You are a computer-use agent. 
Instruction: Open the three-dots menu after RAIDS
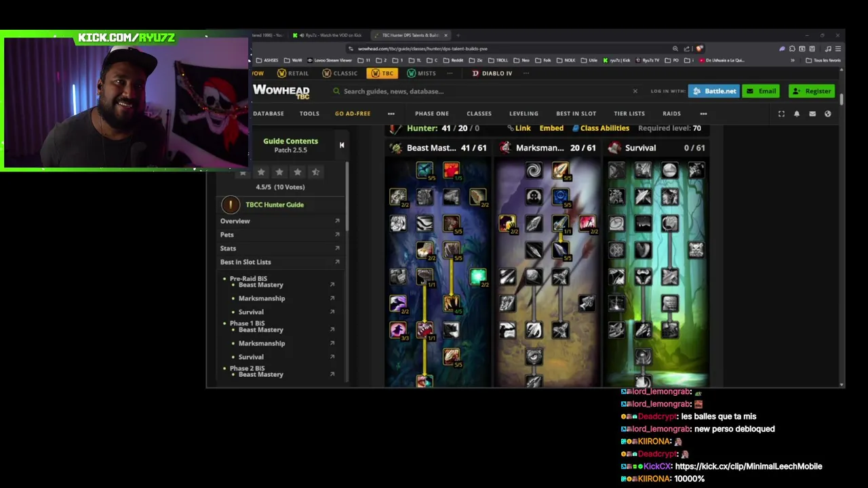703,114
